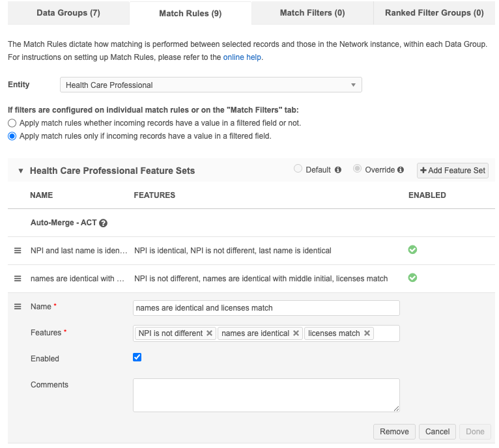Remove the 'licenses match' feature tag
The image size is (499, 448).
pos(367,333)
